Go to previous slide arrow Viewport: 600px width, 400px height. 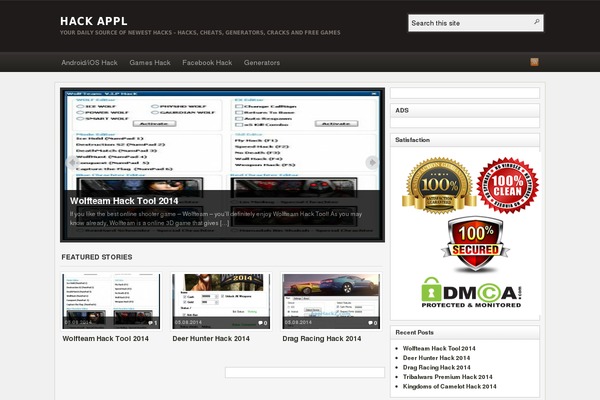click(x=72, y=163)
